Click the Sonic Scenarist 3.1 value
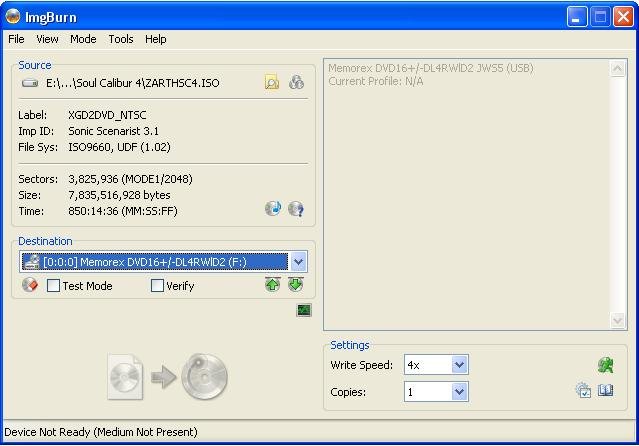This screenshot has width=639, height=446. click(x=114, y=131)
